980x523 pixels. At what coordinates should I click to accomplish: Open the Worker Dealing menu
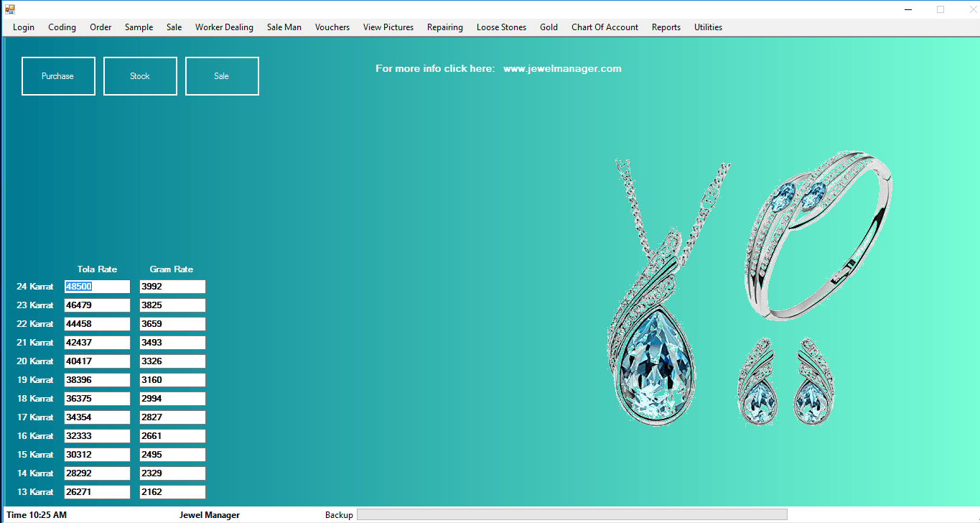(x=224, y=27)
